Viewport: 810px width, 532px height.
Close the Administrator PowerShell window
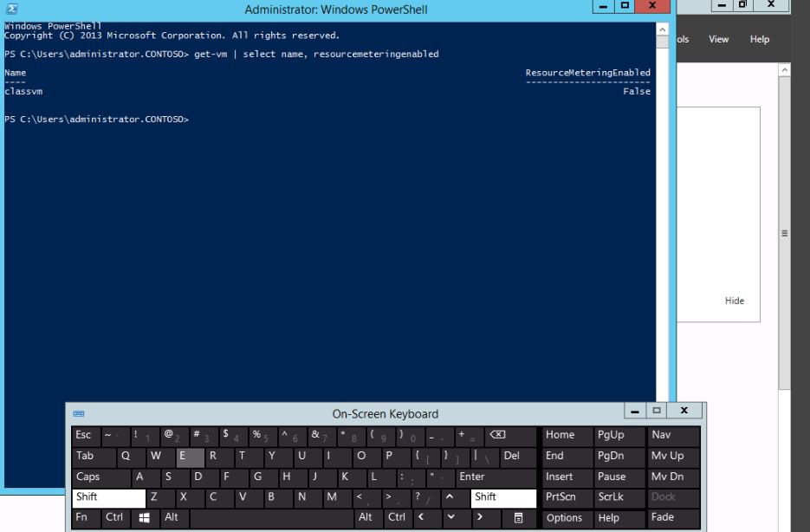652,6
